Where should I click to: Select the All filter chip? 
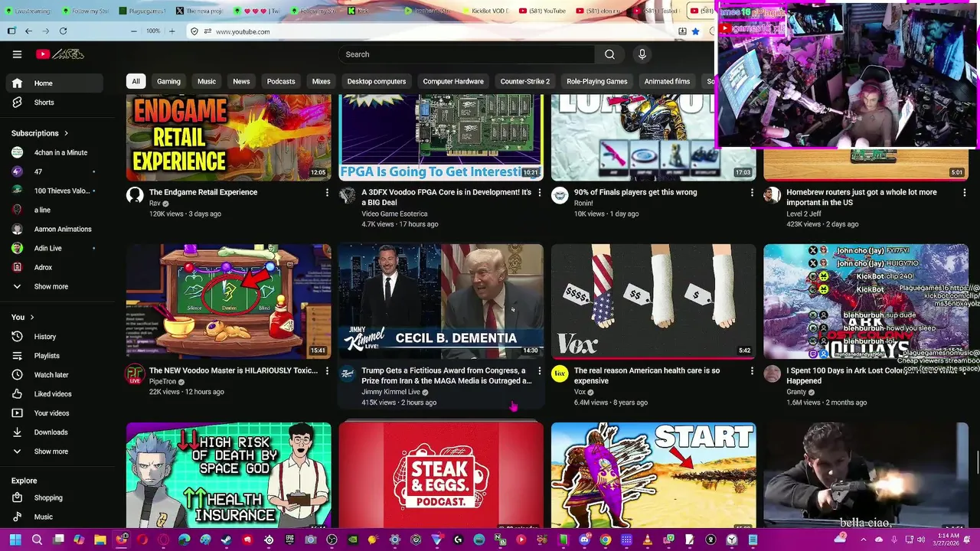point(136,81)
